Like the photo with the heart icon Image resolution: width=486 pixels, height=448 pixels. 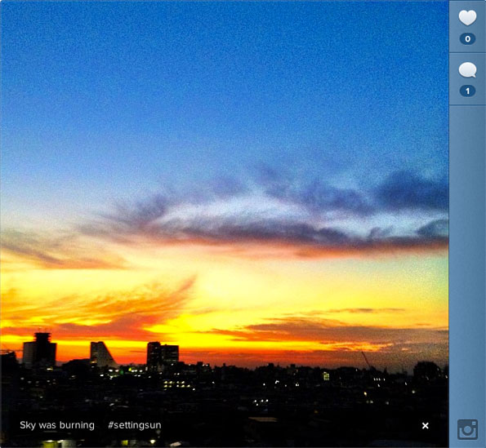click(x=467, y=18)
